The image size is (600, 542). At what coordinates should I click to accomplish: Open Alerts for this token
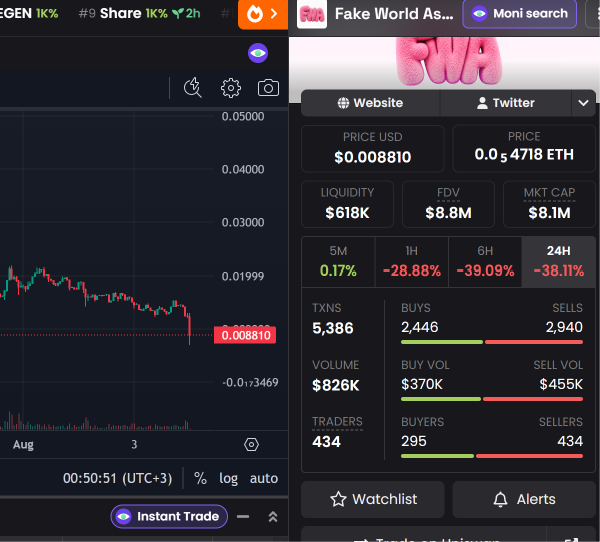[x=524, y=500]
